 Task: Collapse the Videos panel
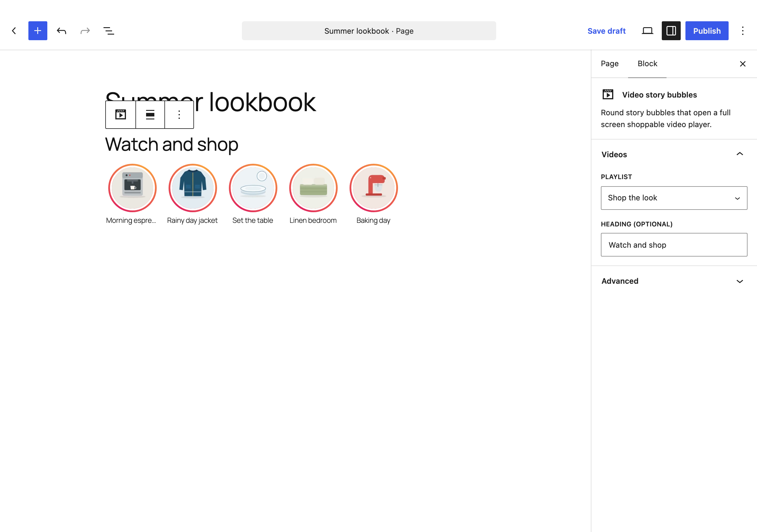coord(674,154)
